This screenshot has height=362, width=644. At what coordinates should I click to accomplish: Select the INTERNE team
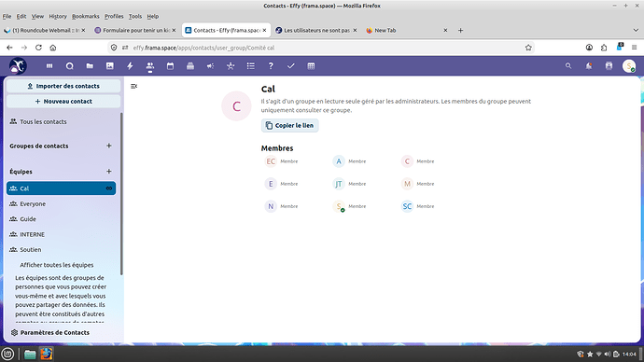pyautogui.click(x=62, y=234)
